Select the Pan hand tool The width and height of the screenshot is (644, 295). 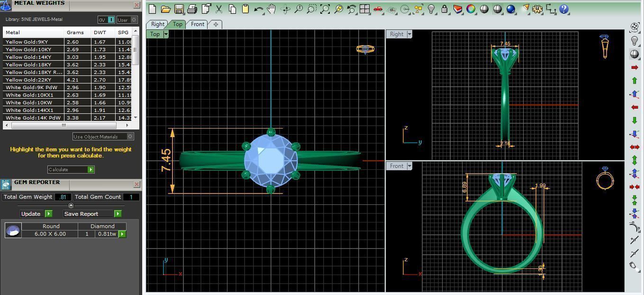coord(272,9)
